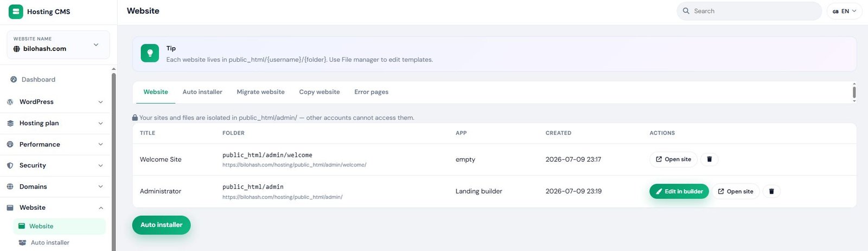This screenshot has height=251, width=868.
Task: Click the green lightbulb Tip icon
Action: click(150, 53)
